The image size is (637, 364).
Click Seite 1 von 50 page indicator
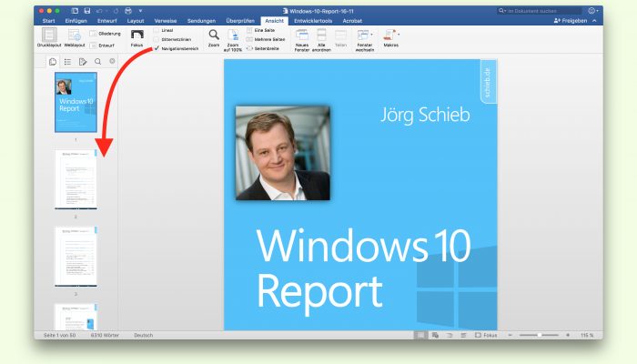[60, 335]
